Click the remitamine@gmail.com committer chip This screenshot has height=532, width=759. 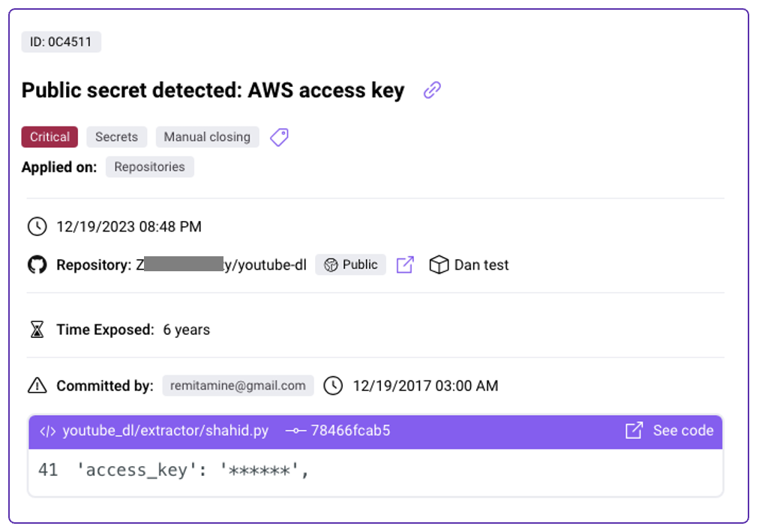click(238, 386)
